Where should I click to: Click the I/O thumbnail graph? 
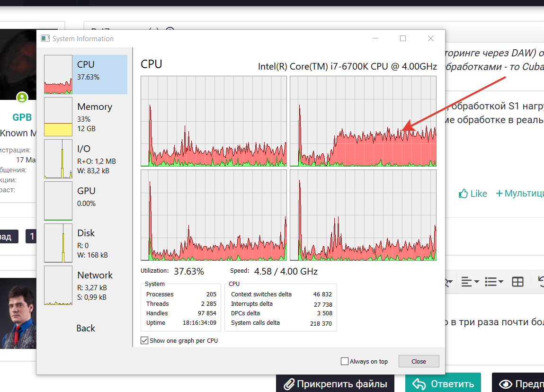click(x=58, y=159)
